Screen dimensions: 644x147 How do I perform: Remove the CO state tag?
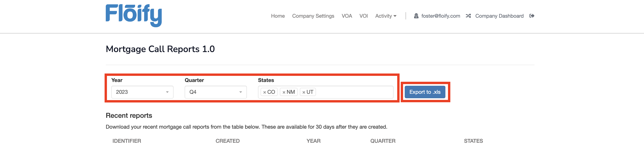pos(264,92)
